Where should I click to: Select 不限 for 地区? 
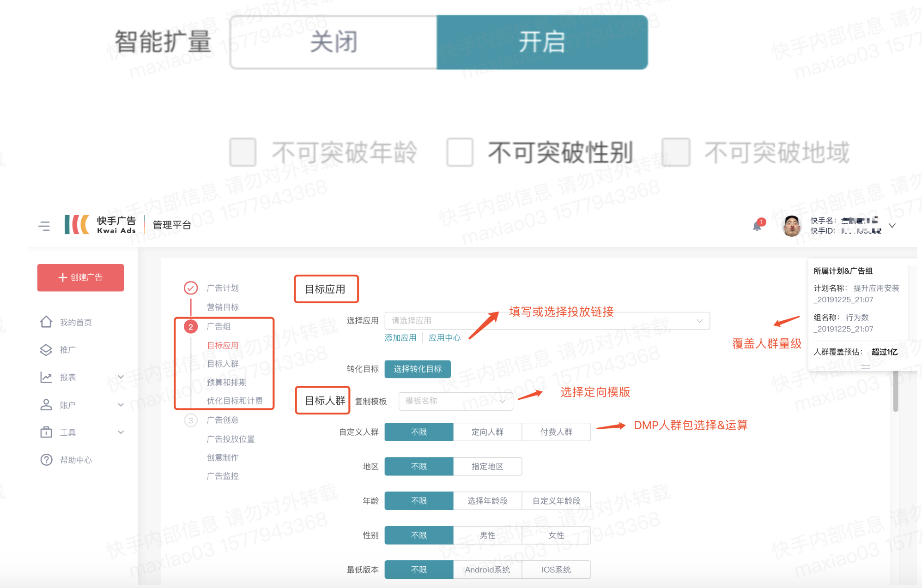click(x=419, y=467)
